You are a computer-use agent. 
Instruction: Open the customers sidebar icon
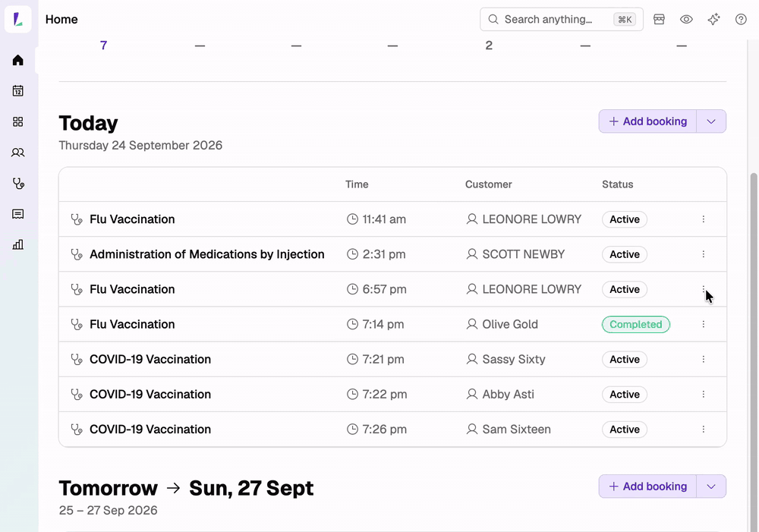coord(18,153)
